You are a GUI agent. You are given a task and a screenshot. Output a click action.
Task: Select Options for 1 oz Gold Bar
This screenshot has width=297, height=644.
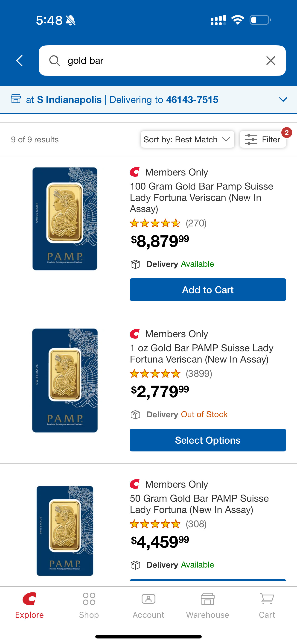pos(207,440)
